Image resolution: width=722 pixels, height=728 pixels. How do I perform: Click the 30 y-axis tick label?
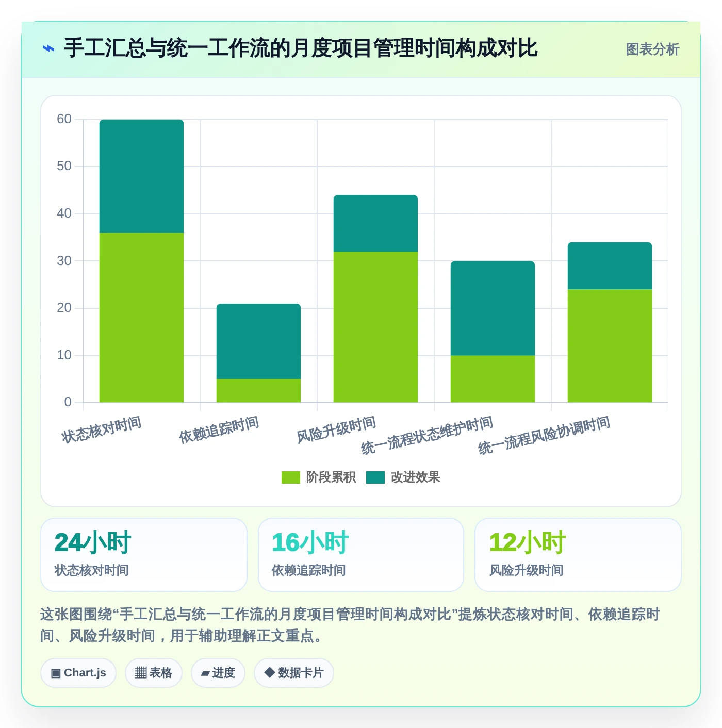tap(64, 261)
